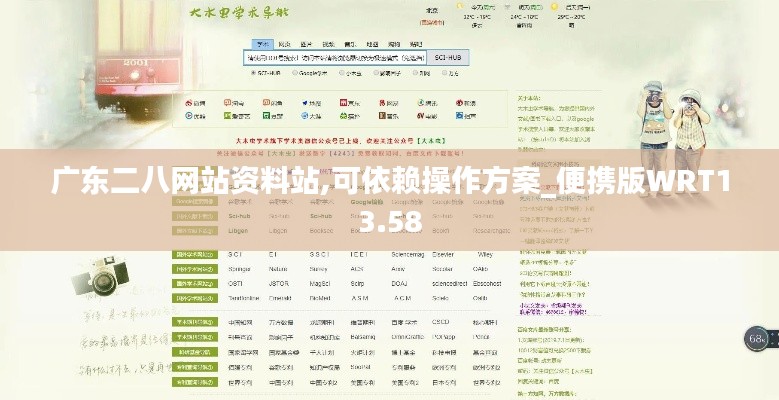Open the 腾讯 icon link
779x400 pixels.
pyautogui.click(x=427, y=103)
